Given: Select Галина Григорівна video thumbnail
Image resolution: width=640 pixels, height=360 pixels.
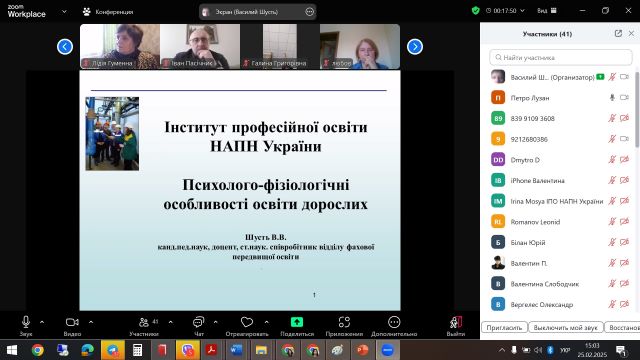Looking at the screenshot, I should [x=280, y=46].
